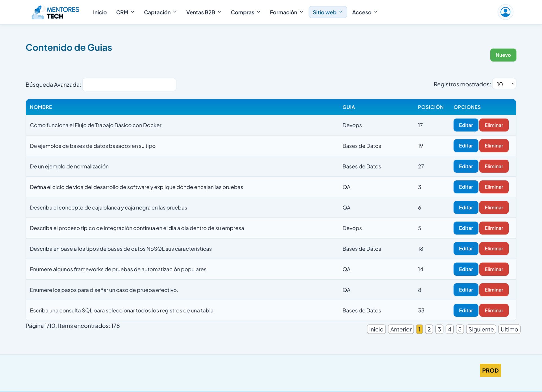Edit 'De ejemplos de bases de datos' row
This screenshot has height=392, width=542.
(x=465, y=146)
